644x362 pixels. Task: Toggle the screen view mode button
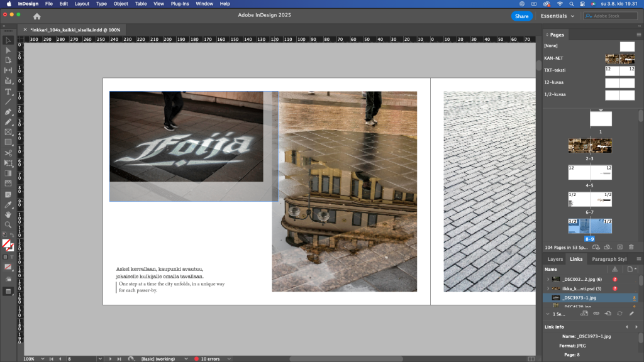(8, 292)
